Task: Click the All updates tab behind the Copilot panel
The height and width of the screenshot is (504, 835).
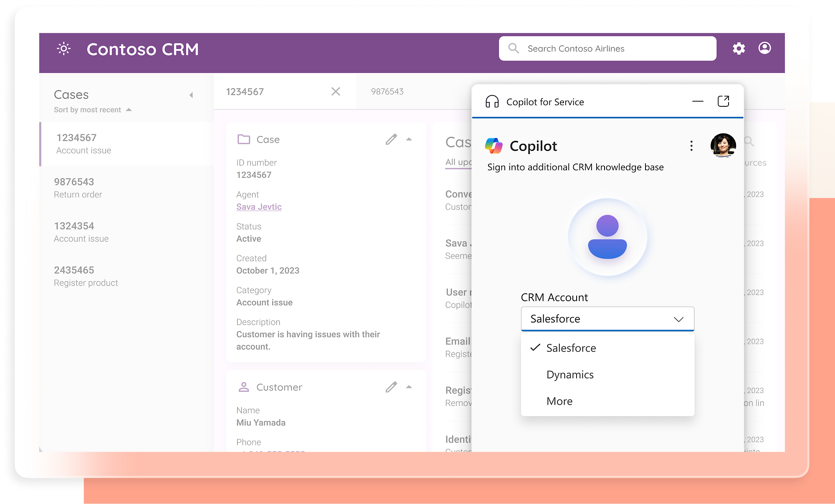Action: (458, 162)
